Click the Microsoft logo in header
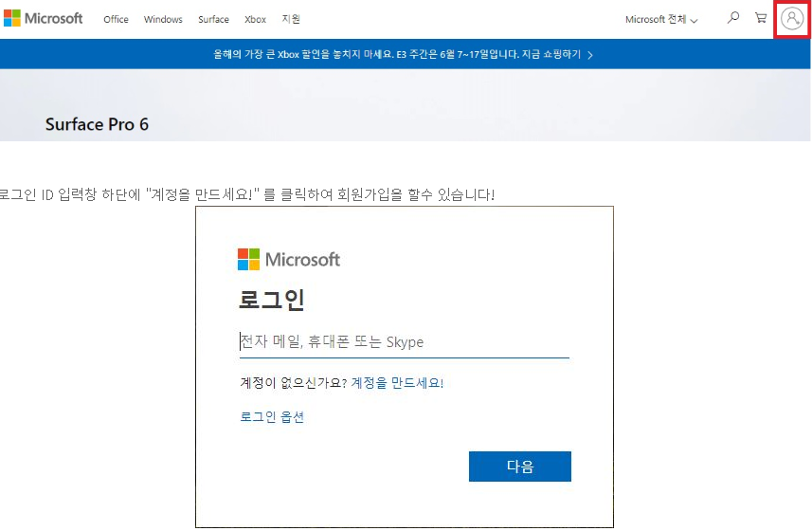 43,19
